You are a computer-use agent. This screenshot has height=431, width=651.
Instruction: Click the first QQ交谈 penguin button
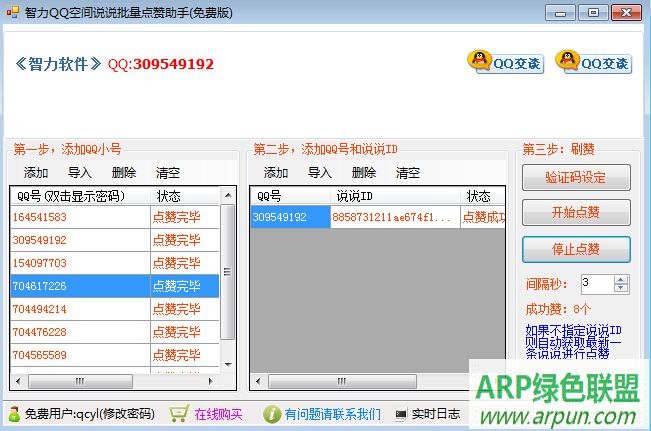click(506, 62)
